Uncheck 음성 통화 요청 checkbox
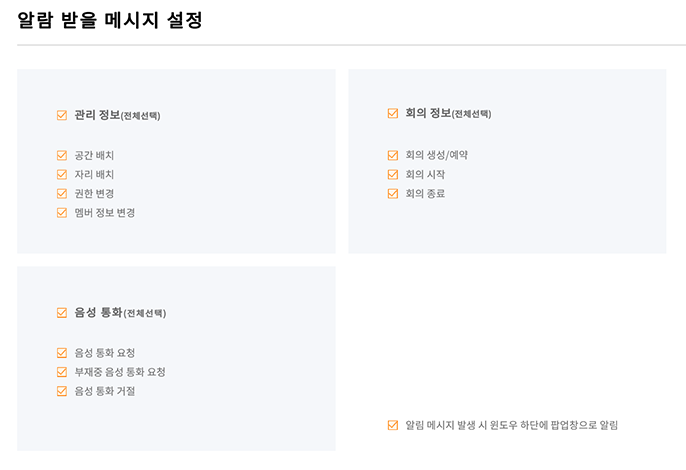The height and width of the screenshot is (470, 686). click(x=62, y=353)
